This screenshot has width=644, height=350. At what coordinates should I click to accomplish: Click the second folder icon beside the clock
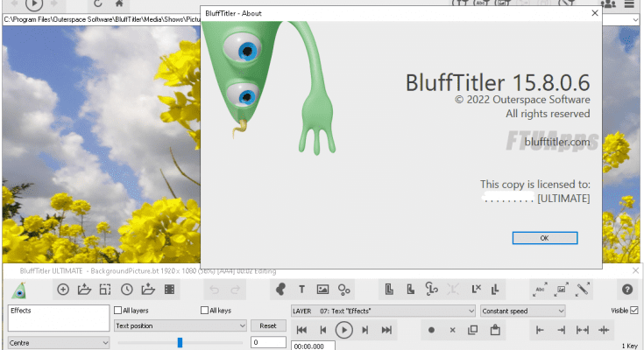[x=148, y=290]
